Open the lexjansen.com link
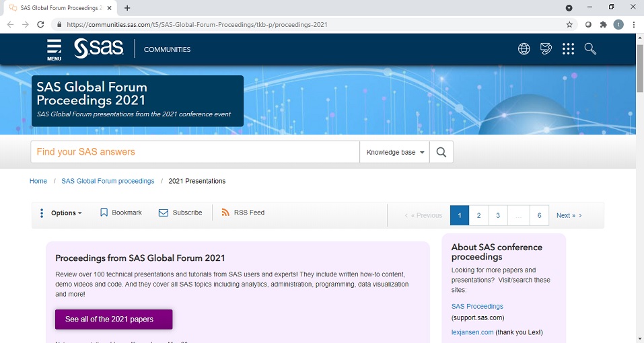Image resolution: width=644 pixels, height=343 pixels. tap(472, 332)
